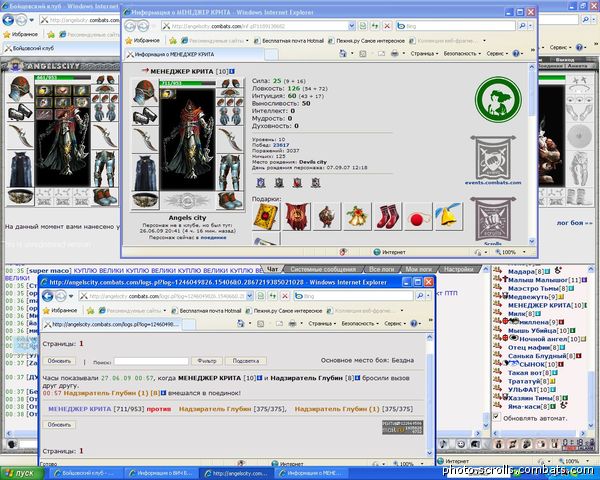Image resolution: width=600 pixels, height=480 pixels.
Task: Select the Информация о МЕНЕДЖЕР КРИТА browser tab
Action: point(195,54)
